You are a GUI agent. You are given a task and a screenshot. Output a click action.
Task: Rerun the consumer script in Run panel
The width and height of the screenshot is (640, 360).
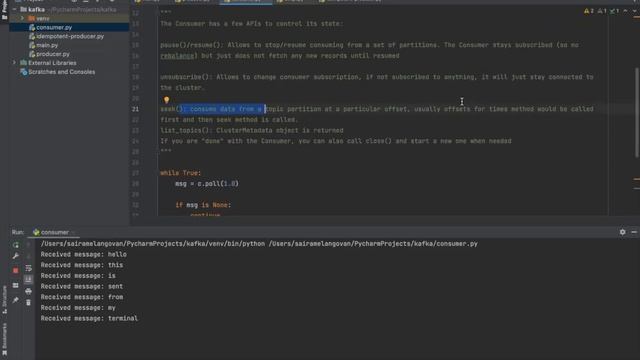(x=16, y=245)
